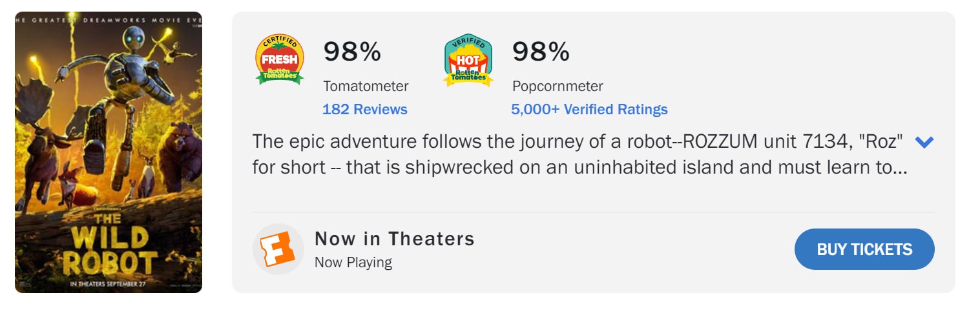Click the orange Fandango ticket icon
980x315 pixels.
[278, 249]
